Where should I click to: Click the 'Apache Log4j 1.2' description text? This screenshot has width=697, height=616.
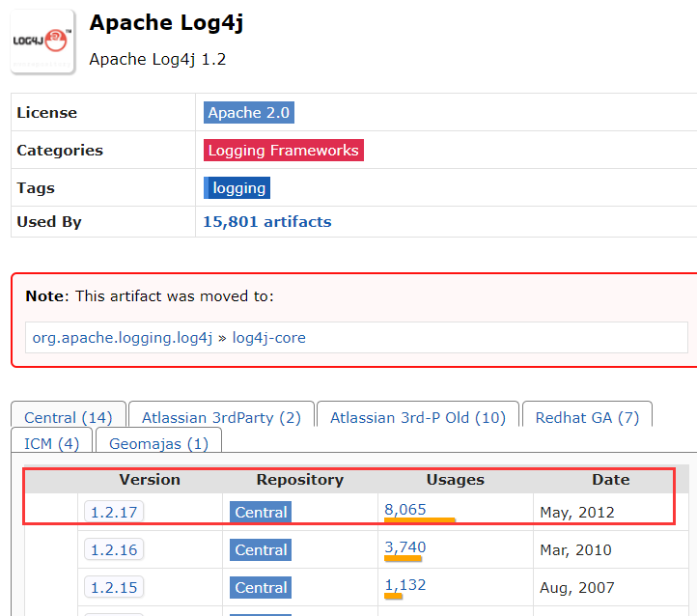157,59
